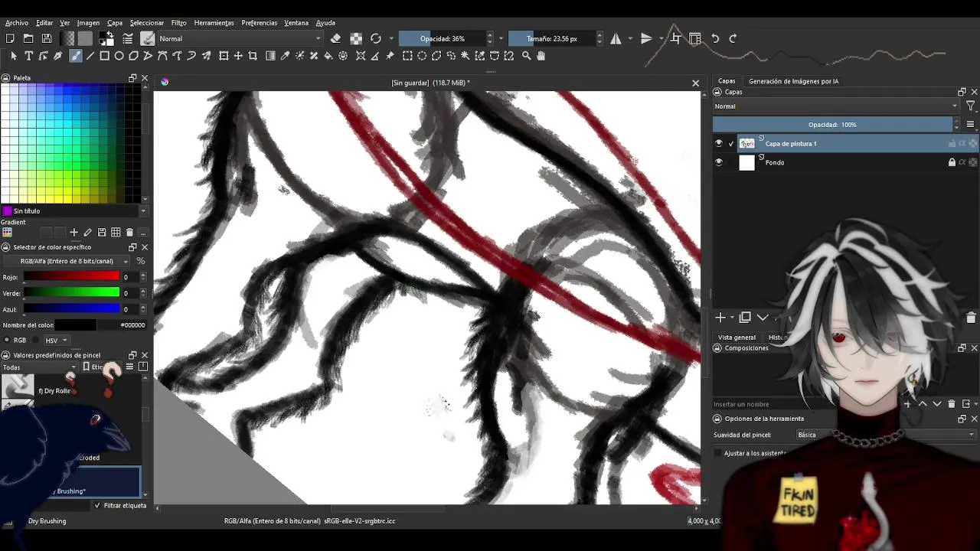Toggle the eraser mode icon
980x551 pixels.
tap(335, 38)
